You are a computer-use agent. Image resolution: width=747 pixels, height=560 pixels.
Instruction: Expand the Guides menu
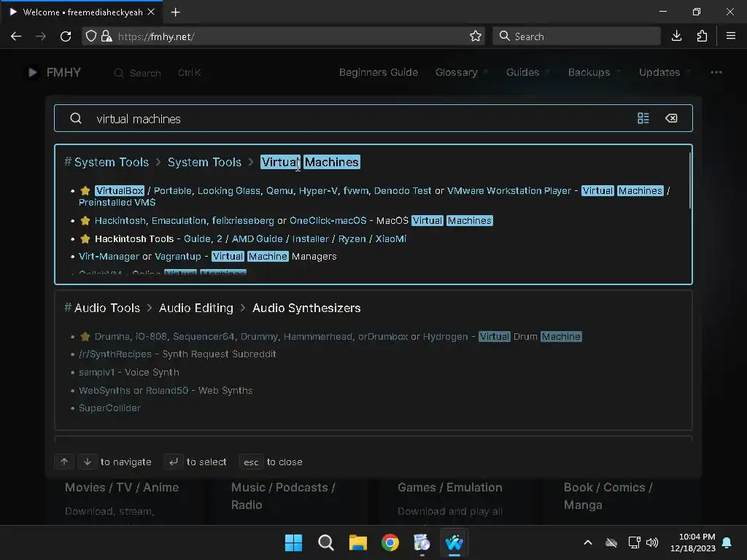tap(527, 72)
